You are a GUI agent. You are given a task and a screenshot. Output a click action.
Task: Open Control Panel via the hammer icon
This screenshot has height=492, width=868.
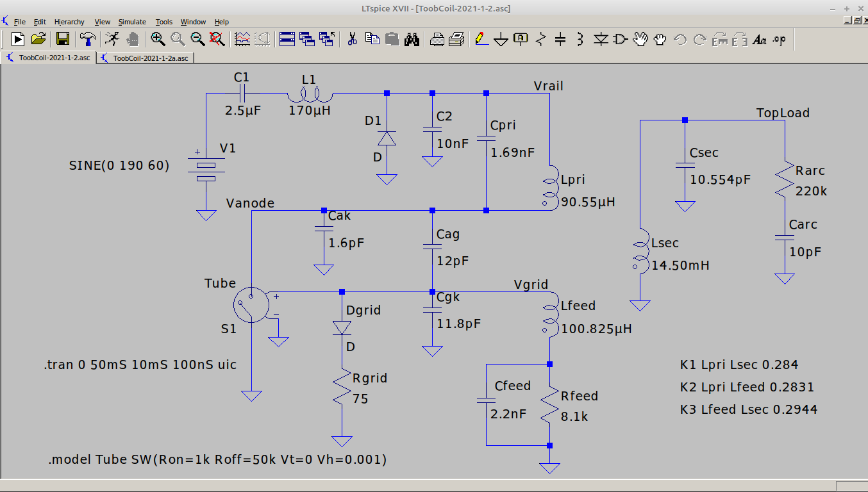[x=87, y=39]
